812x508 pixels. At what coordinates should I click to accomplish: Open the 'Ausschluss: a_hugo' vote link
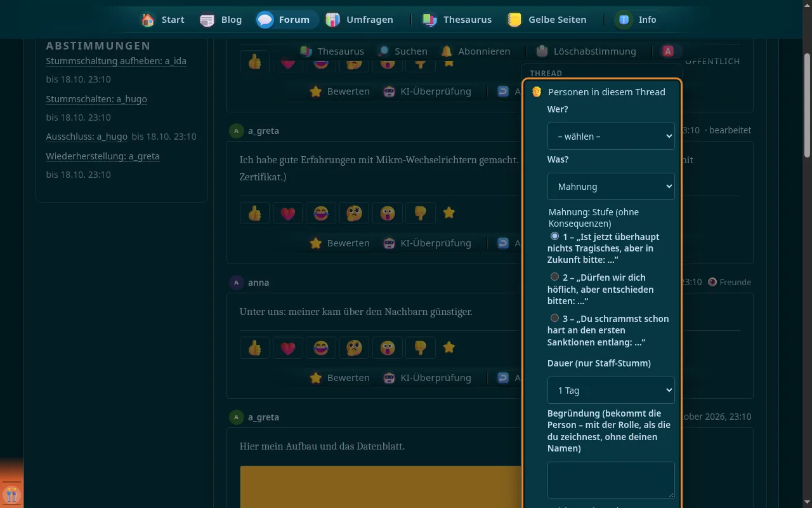pyautogui.click(x=87, y=137)
